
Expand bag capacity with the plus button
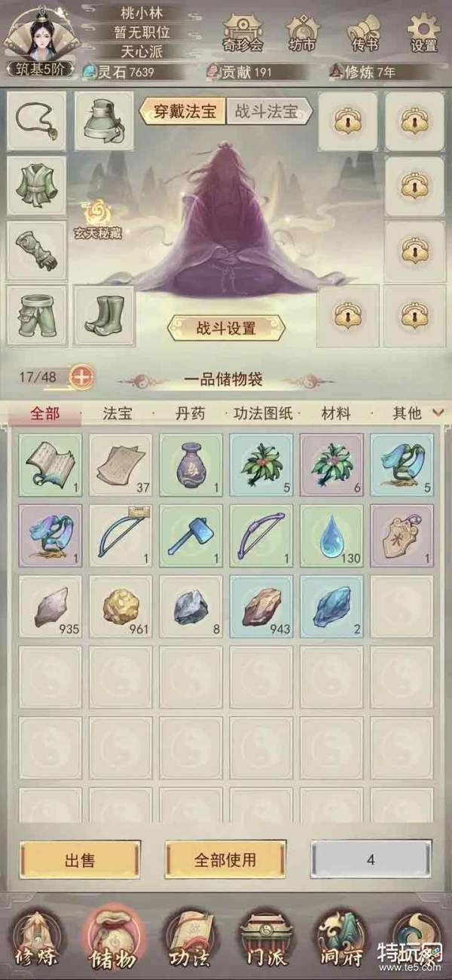(x=81, y=376)
